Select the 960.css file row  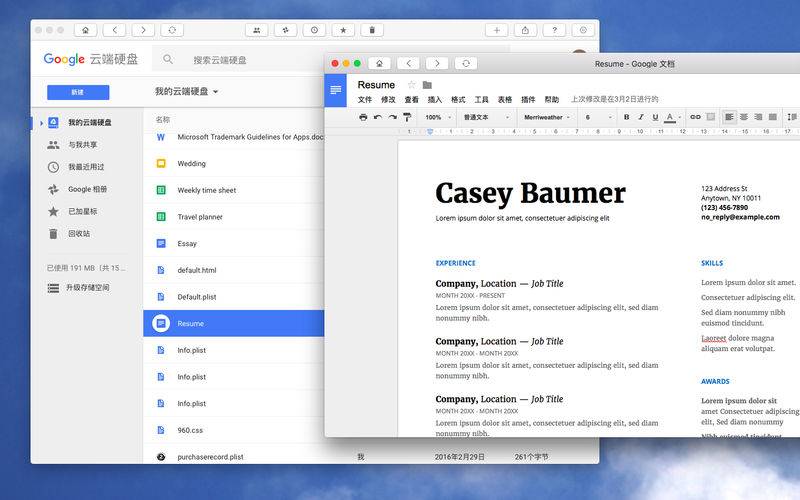point(234,430)
